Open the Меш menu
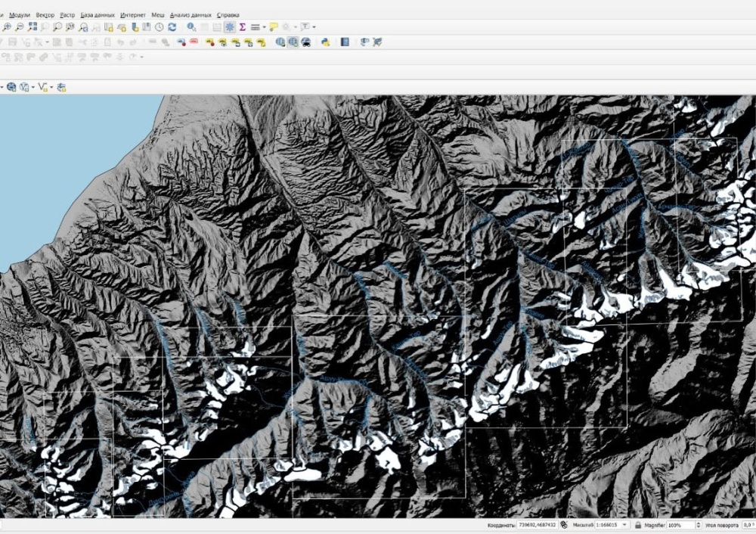The image size is (756, 534). 158,15
